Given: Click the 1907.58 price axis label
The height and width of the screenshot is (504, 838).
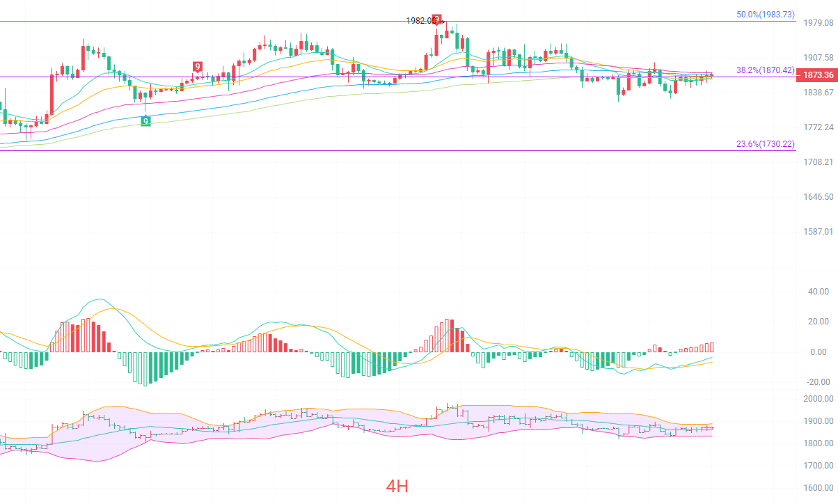Looking at the screenshot, I should tap(818, 57).
